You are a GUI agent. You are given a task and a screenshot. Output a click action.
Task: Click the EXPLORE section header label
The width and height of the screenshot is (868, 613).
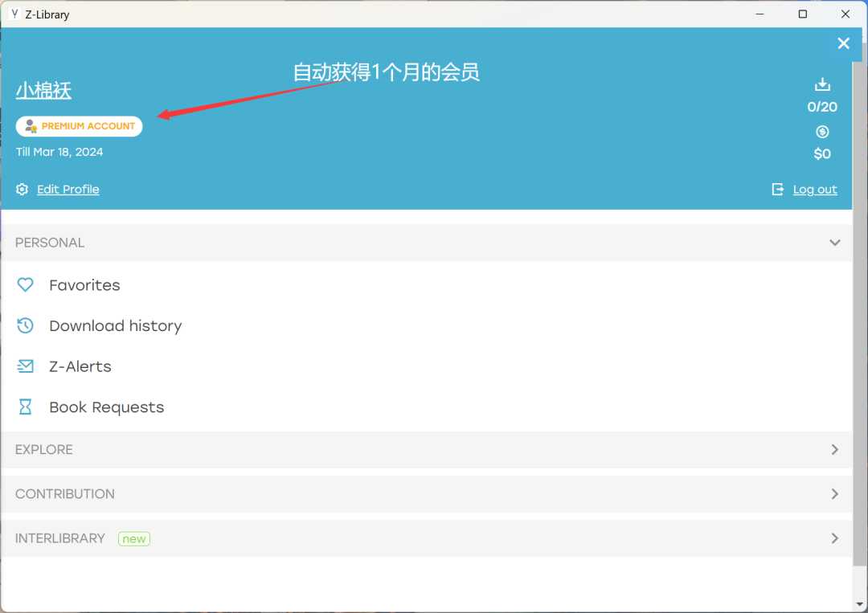tap(43, 449)
